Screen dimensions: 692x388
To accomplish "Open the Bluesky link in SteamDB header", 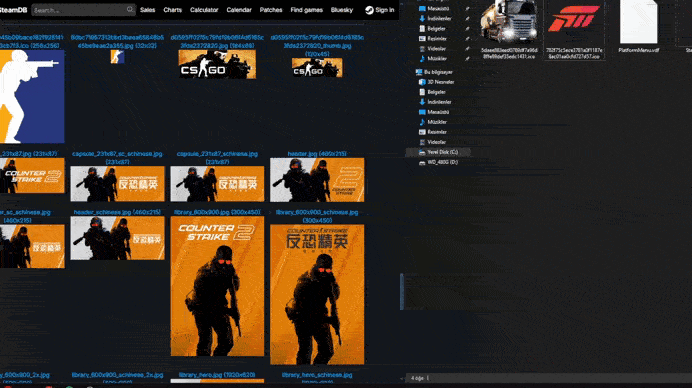I will (342, 10).
